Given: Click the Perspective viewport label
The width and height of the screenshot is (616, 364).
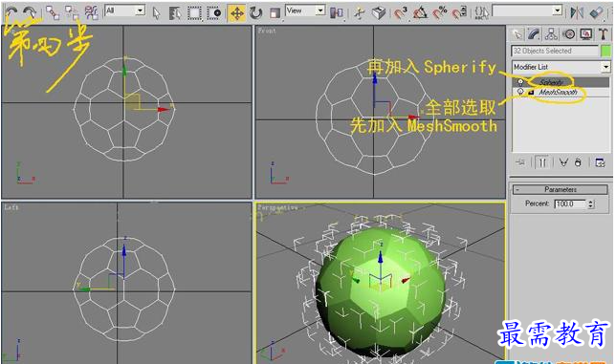Looking at the screenshot, I should [277, 207].
